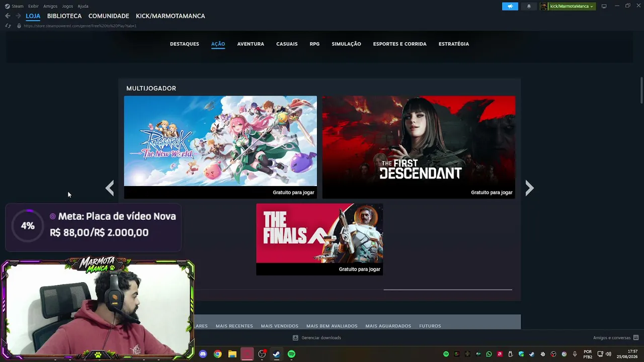
Task: Select the ESTRATÉGIA category tab
Action: click(454, 44)
